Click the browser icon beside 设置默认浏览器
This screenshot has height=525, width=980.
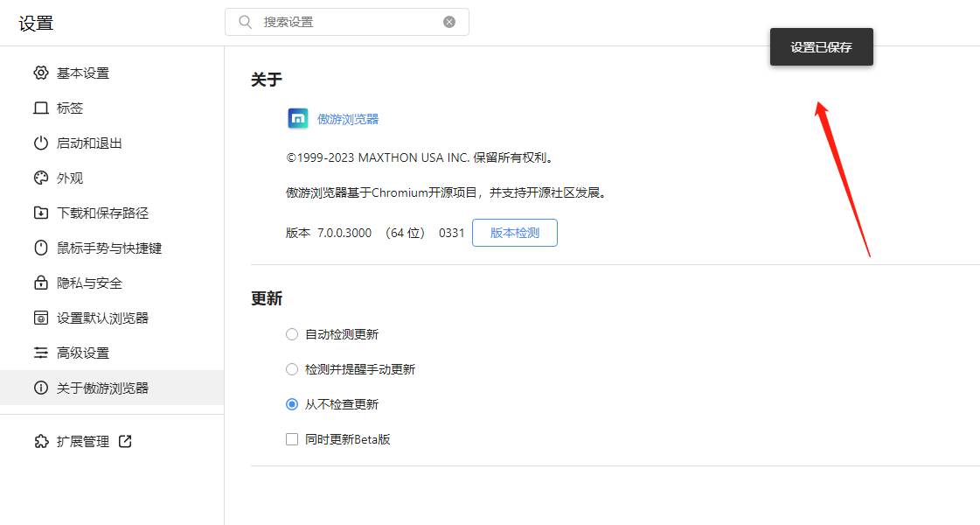[x=40, y=318]
